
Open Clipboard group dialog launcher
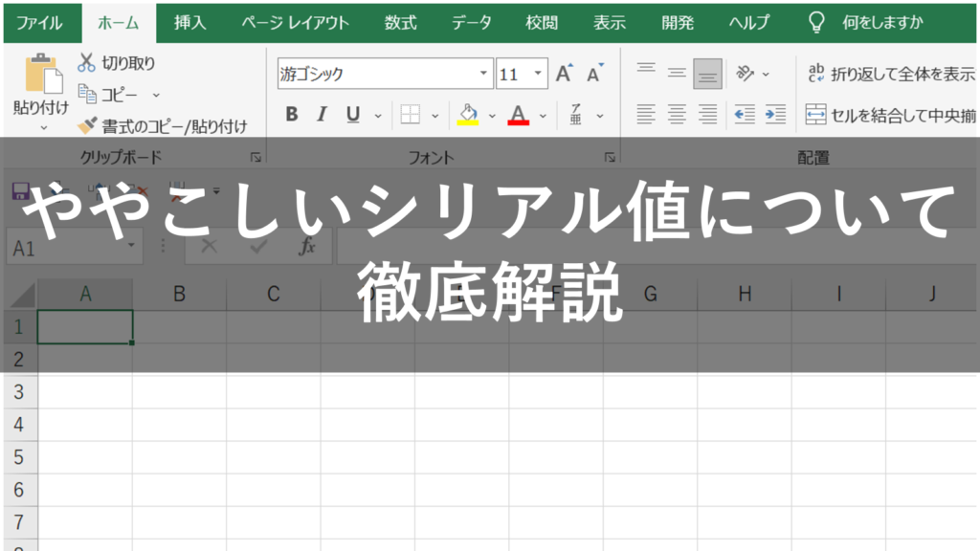pos(256,158)
